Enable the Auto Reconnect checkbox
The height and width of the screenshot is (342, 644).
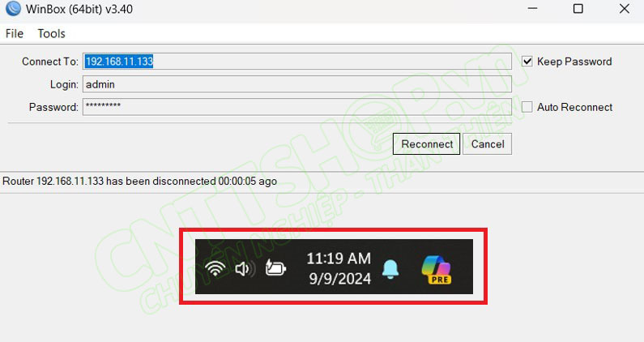(x=527, y=107)
